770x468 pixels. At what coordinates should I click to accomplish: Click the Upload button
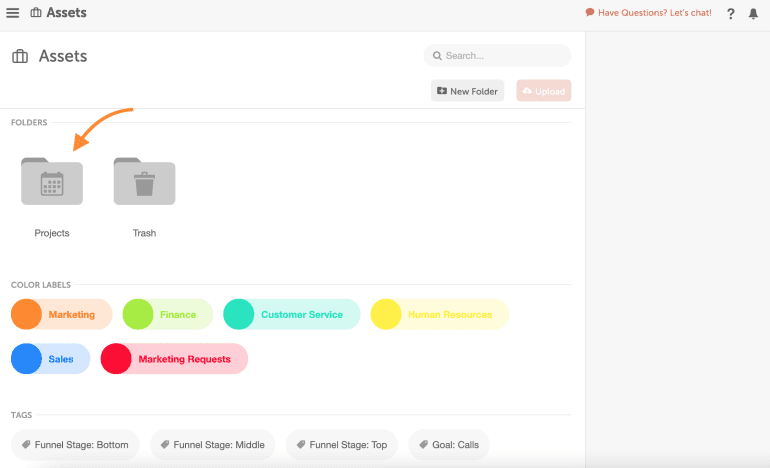tap(543, 91)
